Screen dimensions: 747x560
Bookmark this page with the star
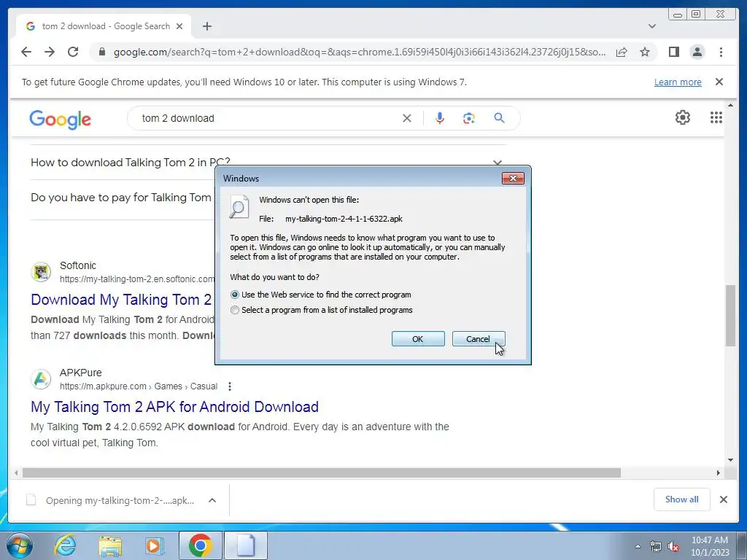coord(645,52)
